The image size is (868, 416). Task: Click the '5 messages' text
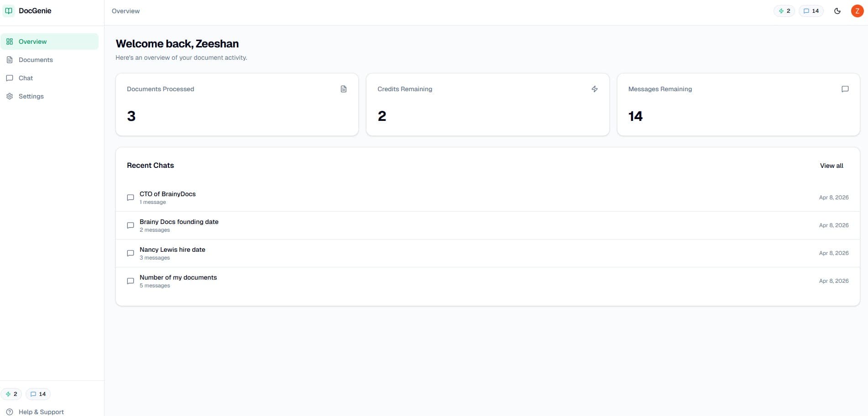point(155,286)
